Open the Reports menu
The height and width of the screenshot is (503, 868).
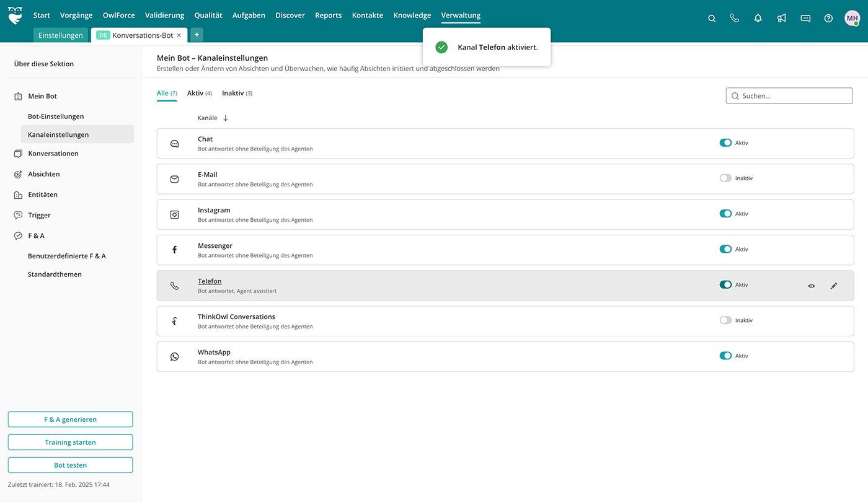(328, 15)
